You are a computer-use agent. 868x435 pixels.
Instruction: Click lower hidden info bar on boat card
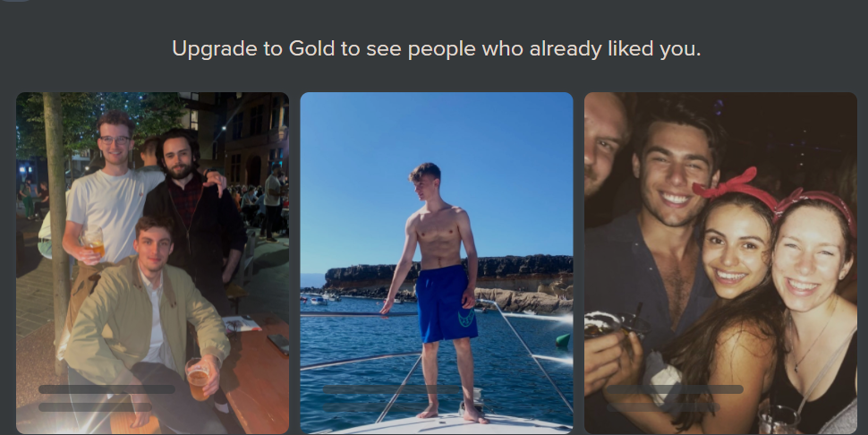379,407
